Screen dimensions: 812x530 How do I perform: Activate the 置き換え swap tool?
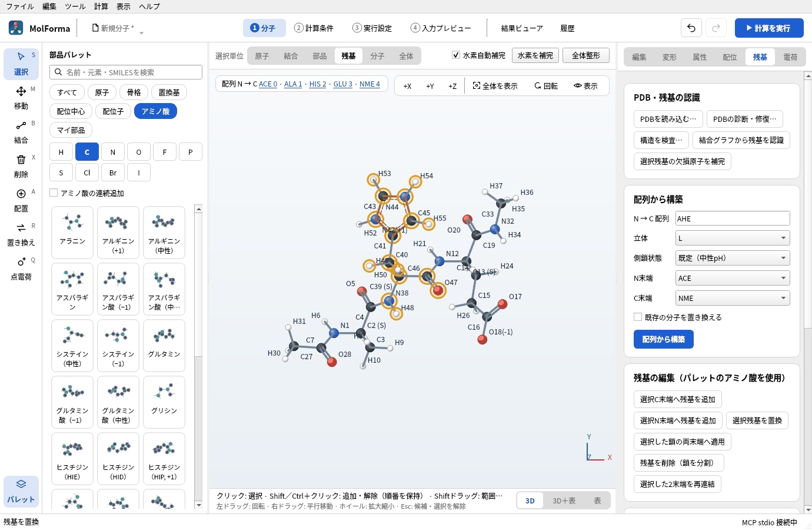pos(21,234)
